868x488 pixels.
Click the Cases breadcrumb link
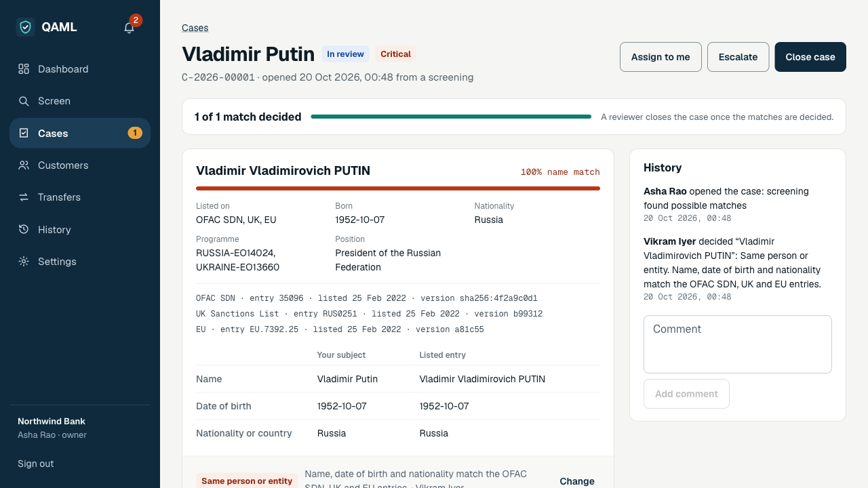195,28
